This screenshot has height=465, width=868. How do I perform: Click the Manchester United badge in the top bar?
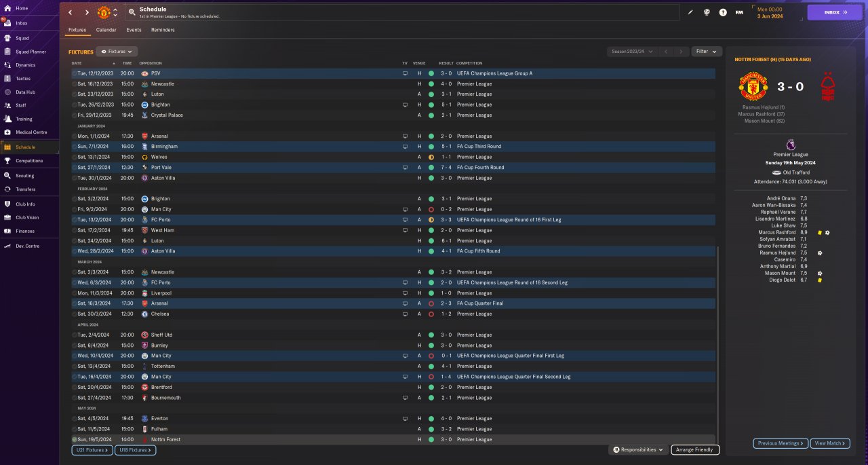(x=104, y=12)
